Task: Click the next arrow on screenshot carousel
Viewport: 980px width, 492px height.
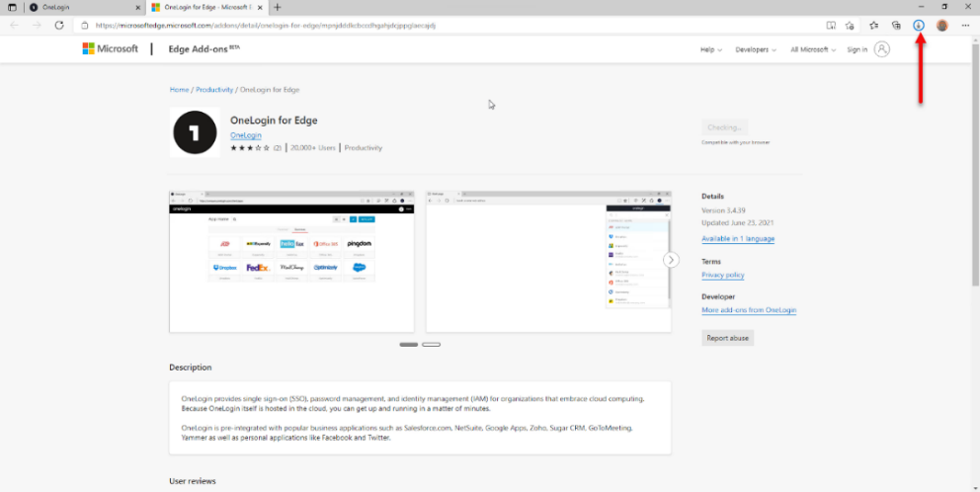Action: 671,260
